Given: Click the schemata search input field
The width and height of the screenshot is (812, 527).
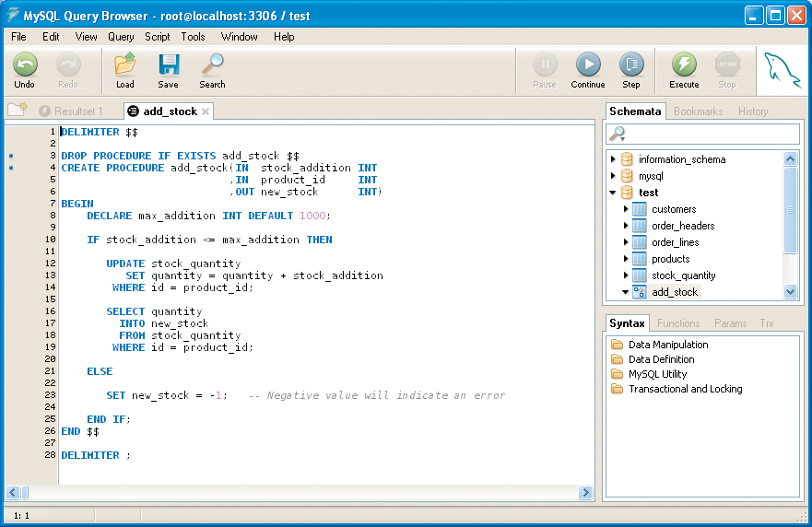Looking at the screenshot, I should (702, 135).
